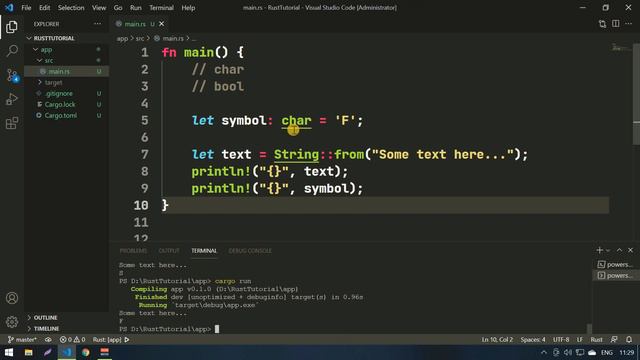The width and height of the screenshot is (640, 360).
Task: Open the Extensions view
Action: coord(12,123)
